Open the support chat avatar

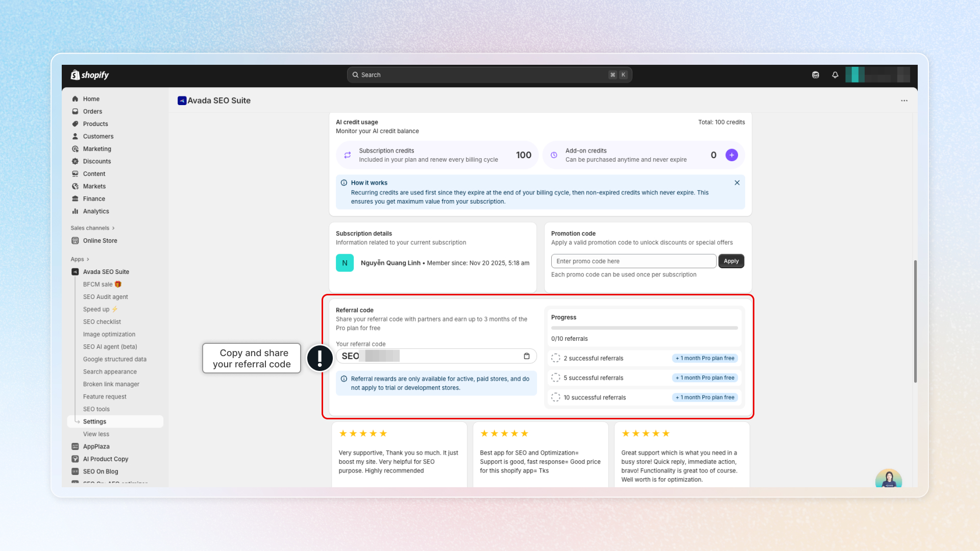point(888,480)
